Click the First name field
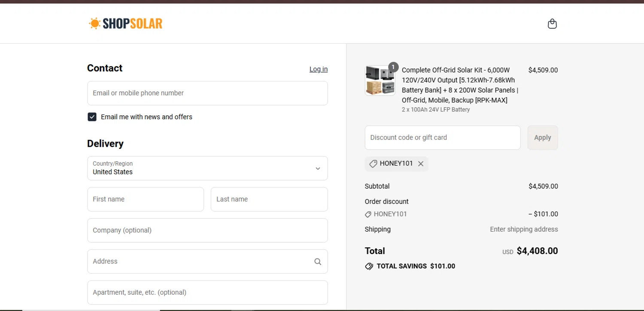The width and height of the screenshot is (644, 311). [x=146, y=199]
